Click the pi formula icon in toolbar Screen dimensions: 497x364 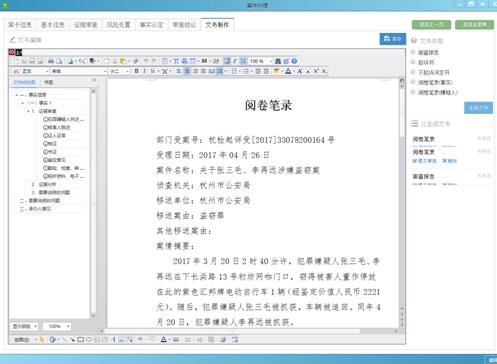[x=176, y=61]
